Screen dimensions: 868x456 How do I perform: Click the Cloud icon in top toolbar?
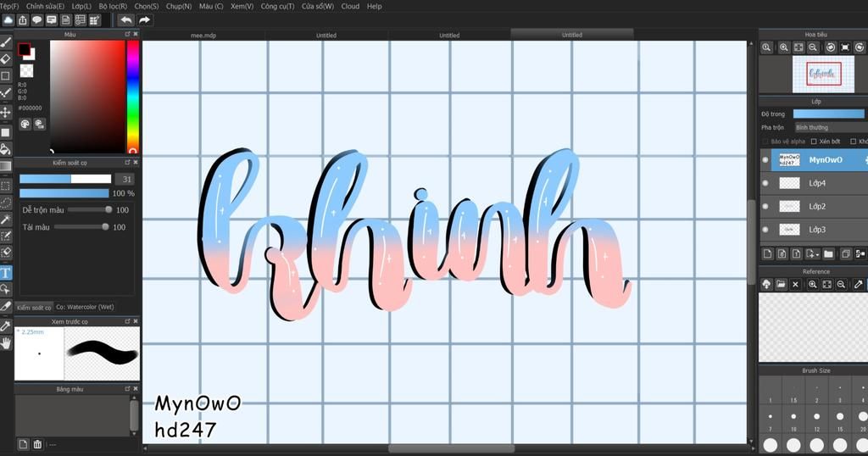click(x=8, y=20)
